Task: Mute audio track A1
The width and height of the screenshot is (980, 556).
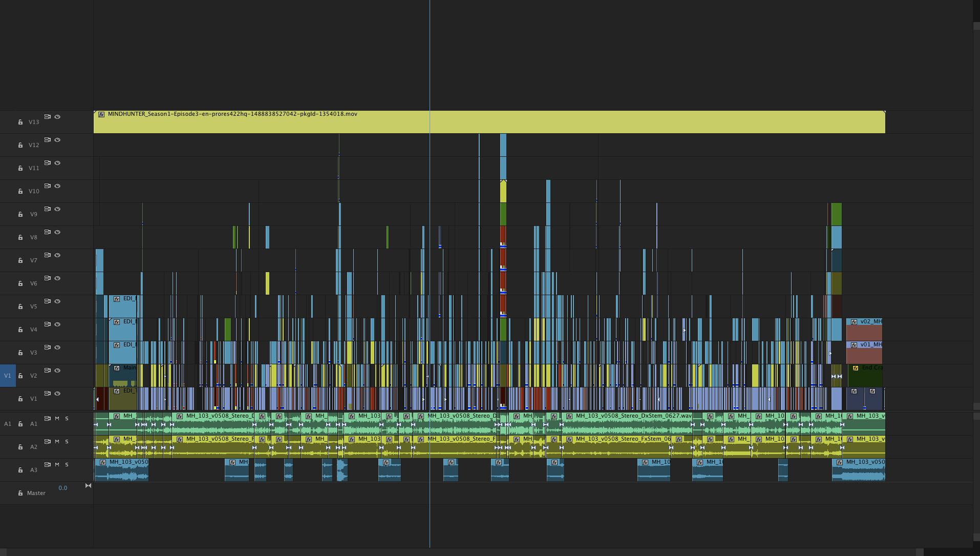Action: (57, 419)
